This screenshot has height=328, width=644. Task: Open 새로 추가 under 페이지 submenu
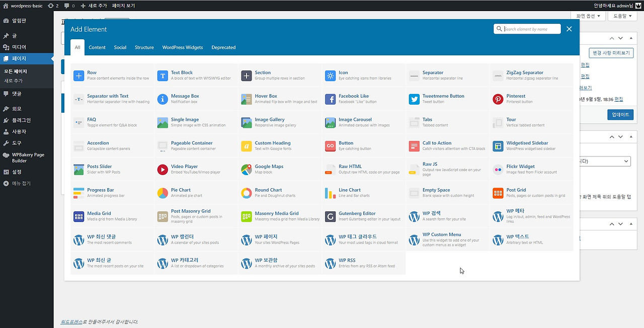click(x=14, y=81)
